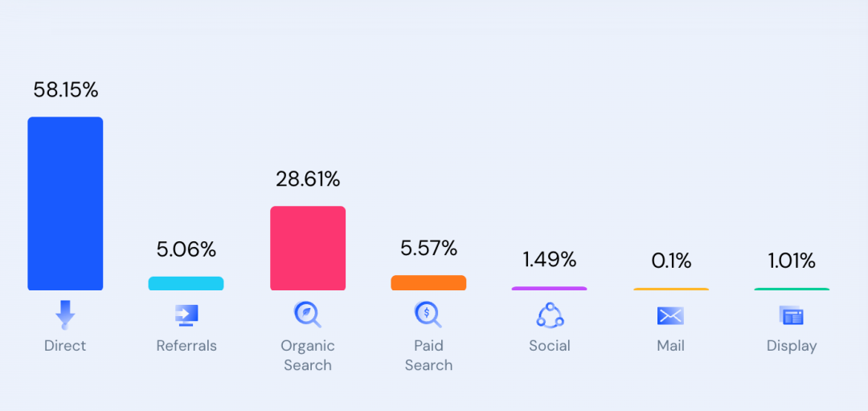Click the Organic Search magnifier leaf icon
Viewport: 868px width, 411px height.
coord(307,314)
